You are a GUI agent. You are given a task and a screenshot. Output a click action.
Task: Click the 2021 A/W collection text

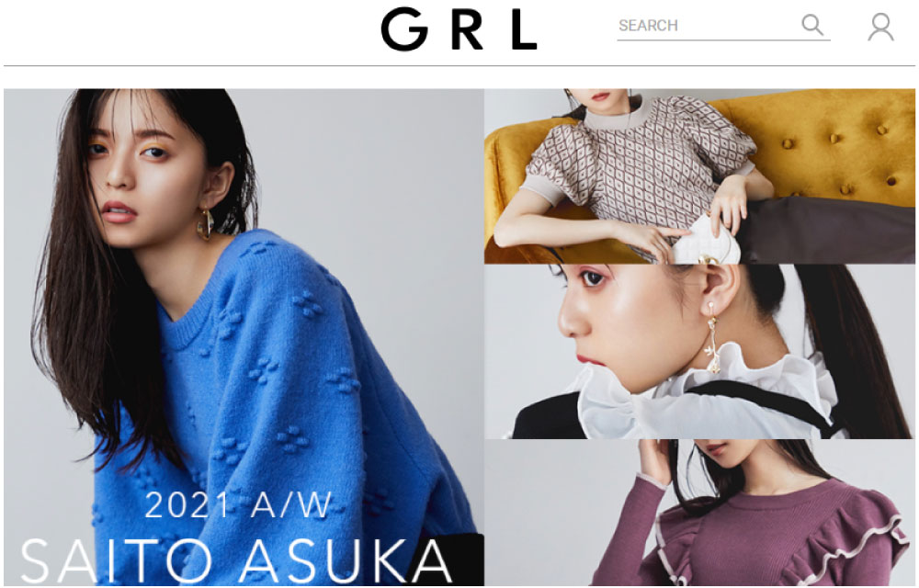[x=239, y=504]
